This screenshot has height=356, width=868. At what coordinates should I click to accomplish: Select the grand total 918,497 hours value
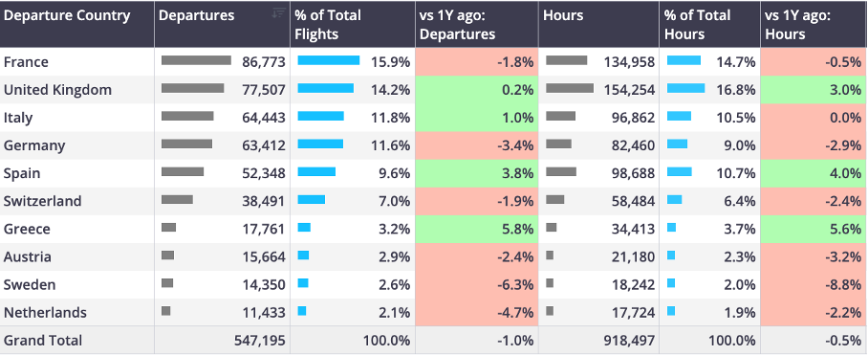629,341
